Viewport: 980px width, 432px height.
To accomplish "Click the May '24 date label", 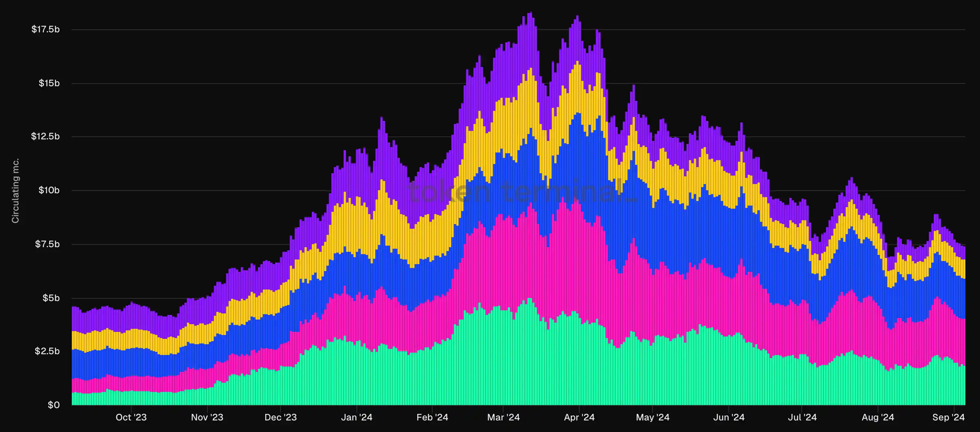I will 652,417.
